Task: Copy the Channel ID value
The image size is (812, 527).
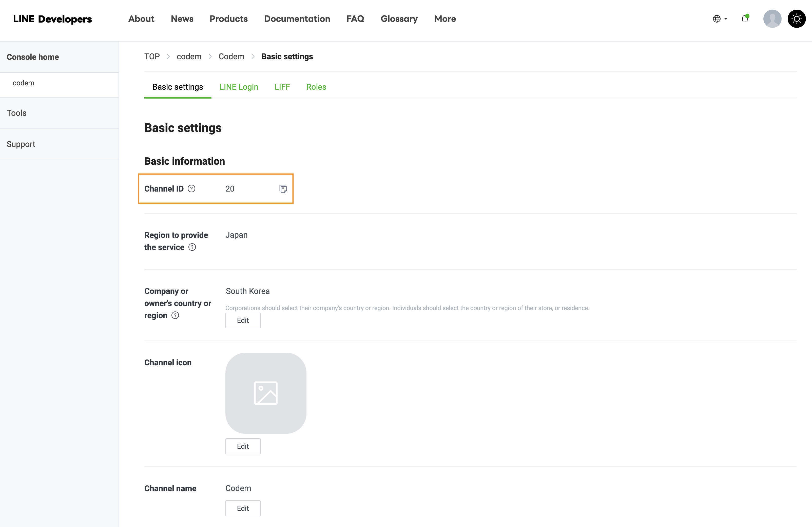Action: click(x=283, y=189)
